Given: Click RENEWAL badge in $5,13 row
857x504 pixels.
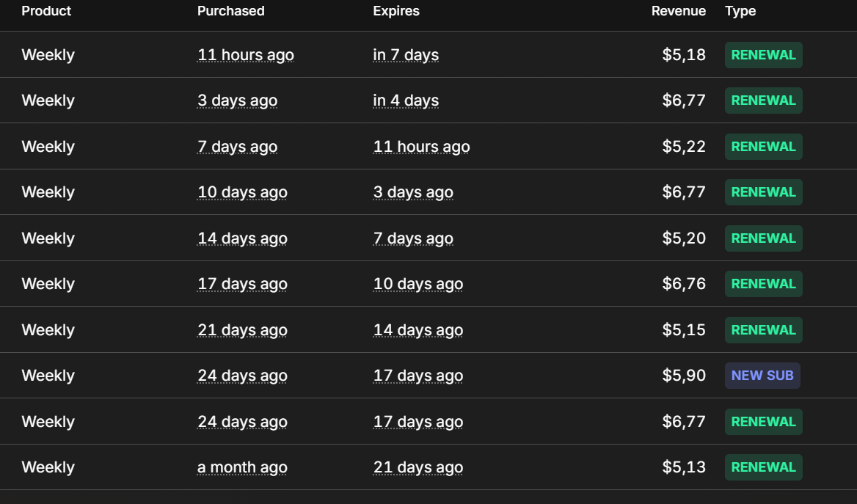Looking at the screenshot, I should tap(764, 467).
